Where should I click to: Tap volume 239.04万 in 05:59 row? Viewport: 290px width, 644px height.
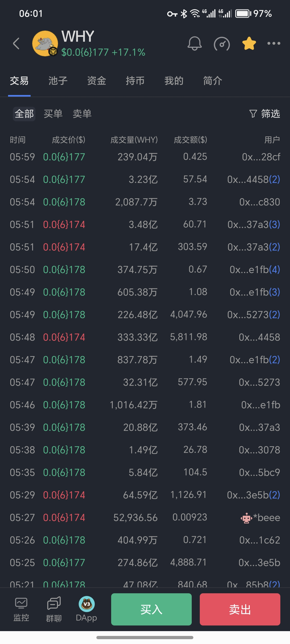pyautogui.click(x=137, y=157)
